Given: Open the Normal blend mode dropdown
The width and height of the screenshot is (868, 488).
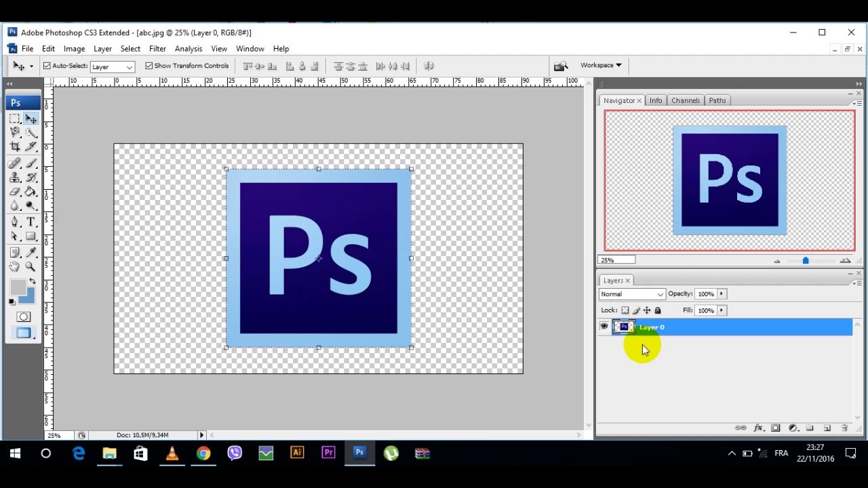Looking at the screenshot, I should (x=632, y=294).
